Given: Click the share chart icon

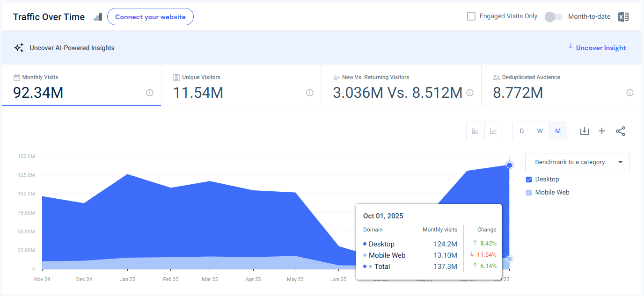Looking at the screenshot, I should click(x=621, y=131).
